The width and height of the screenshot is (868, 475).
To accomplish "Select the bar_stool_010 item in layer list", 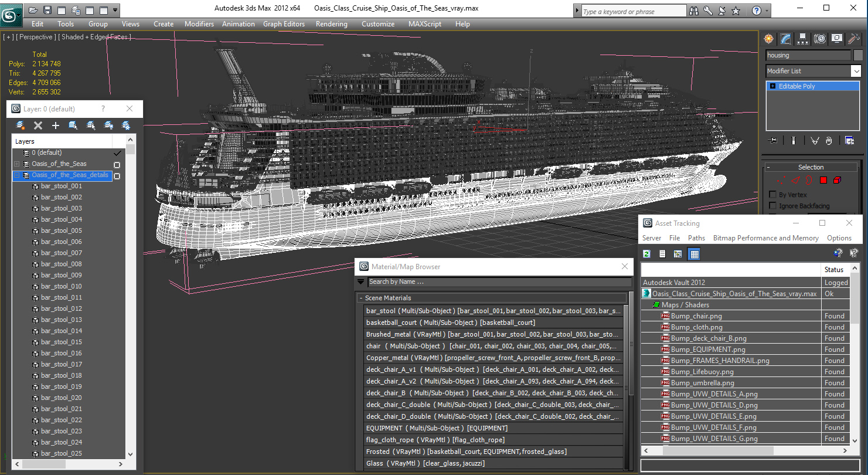I will click(62, 287).
